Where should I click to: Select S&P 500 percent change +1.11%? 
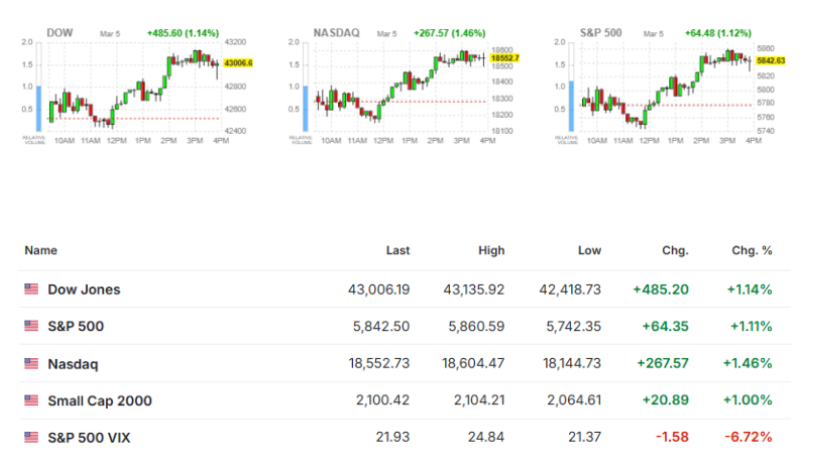751,326
